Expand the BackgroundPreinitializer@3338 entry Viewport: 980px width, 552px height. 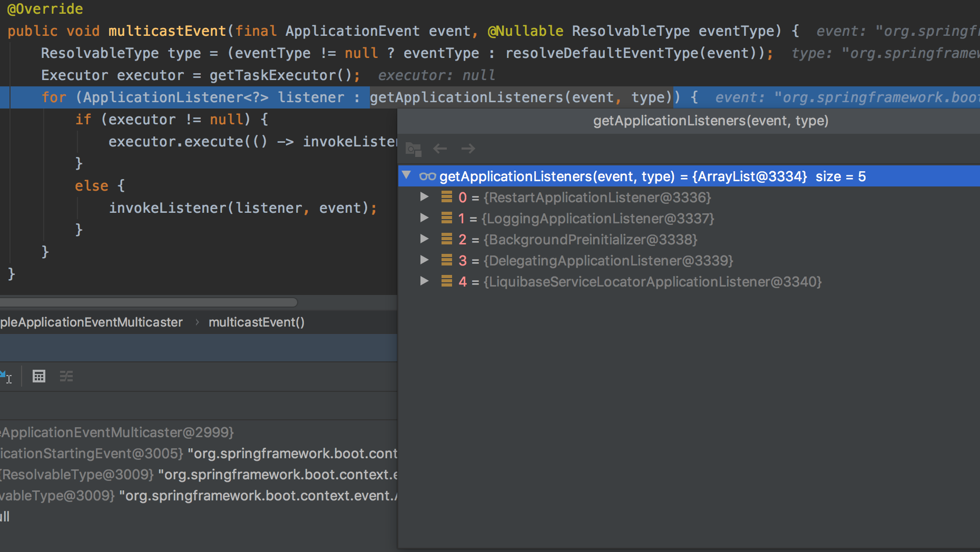(x=424, y=239)
